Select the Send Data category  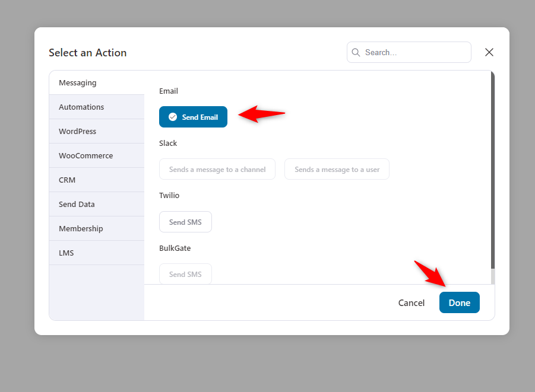pyautogui.click(x=97, y=204)
